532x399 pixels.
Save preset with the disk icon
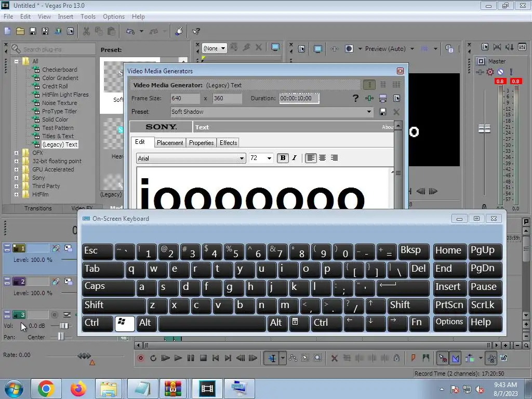click(383, 112)
